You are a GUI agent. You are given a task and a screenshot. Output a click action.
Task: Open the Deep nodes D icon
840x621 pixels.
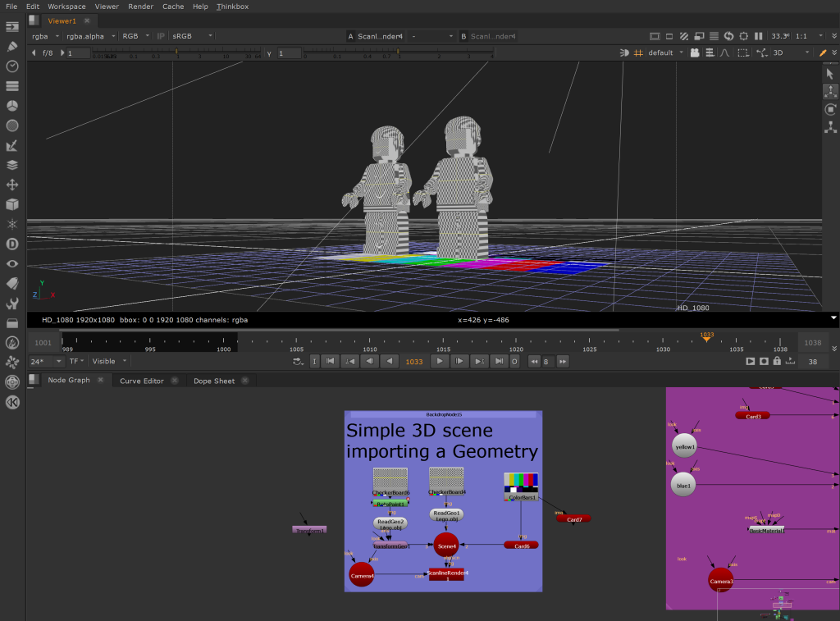pos(11,244)
